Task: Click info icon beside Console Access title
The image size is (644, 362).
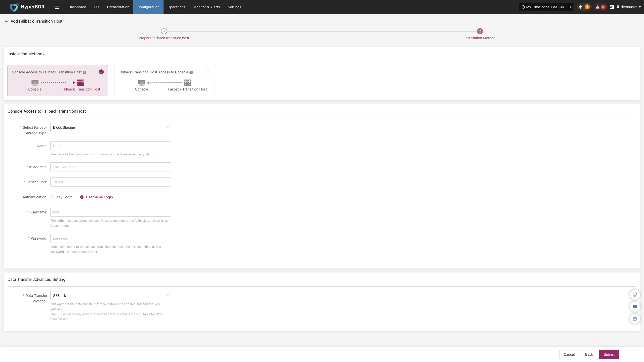Action: [85, 72]
